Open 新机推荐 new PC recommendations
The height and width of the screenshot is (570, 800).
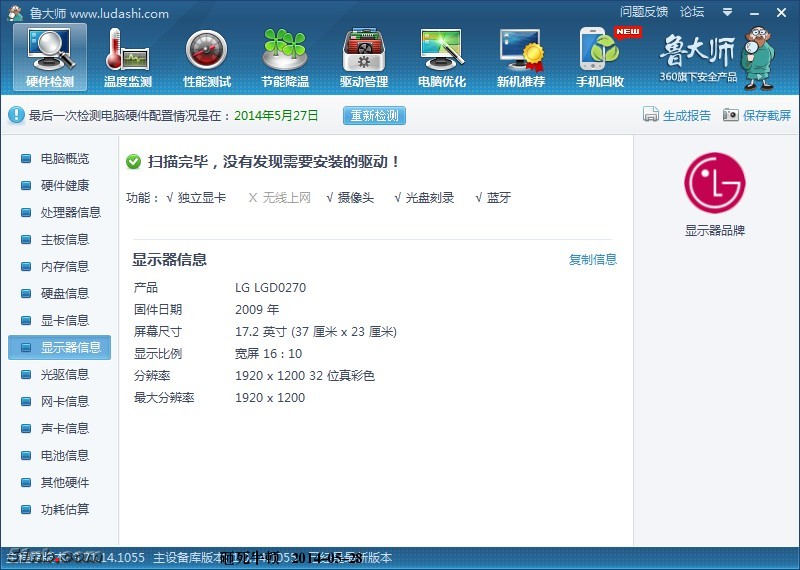(x=521, y=57)
